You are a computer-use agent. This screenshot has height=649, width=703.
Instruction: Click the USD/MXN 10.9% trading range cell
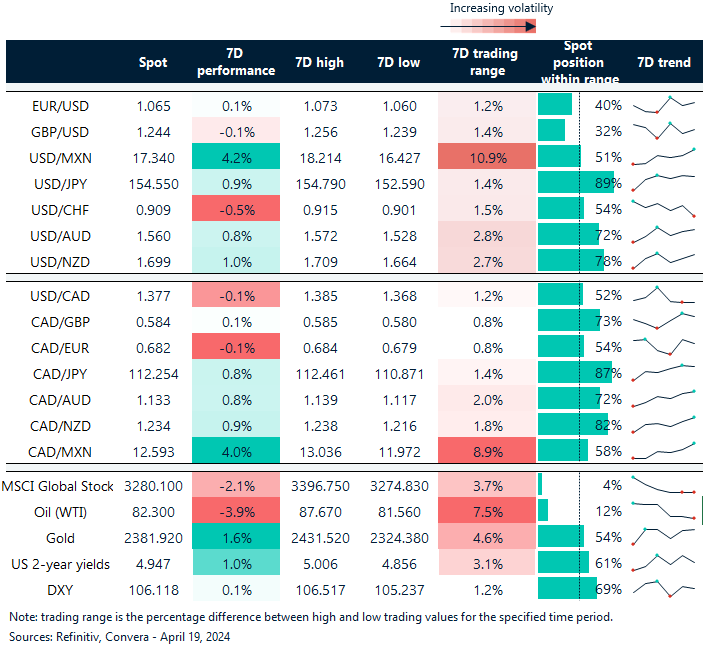[486, 157]
